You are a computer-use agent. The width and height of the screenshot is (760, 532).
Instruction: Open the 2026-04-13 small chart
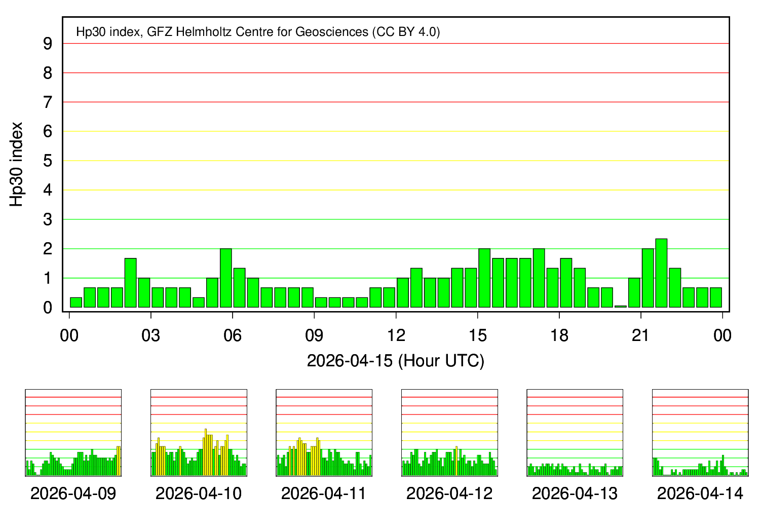tap(575, 433)
